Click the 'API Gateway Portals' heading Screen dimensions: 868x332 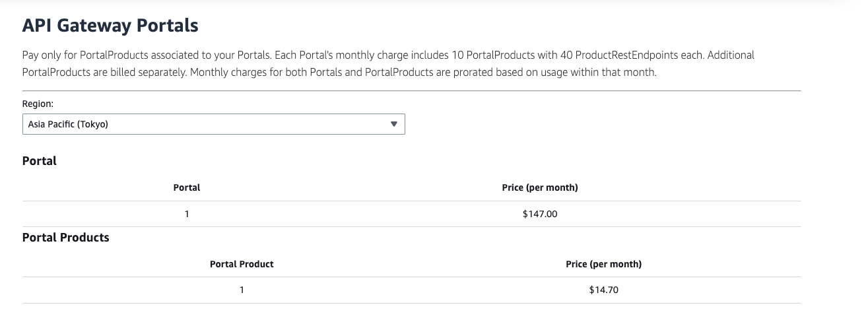[110, 26]
